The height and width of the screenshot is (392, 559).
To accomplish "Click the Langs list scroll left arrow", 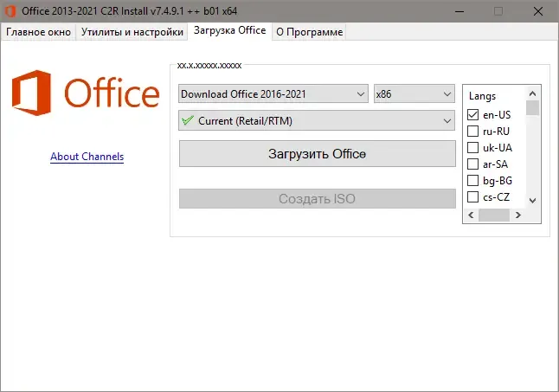I will [x=471, y=215].
